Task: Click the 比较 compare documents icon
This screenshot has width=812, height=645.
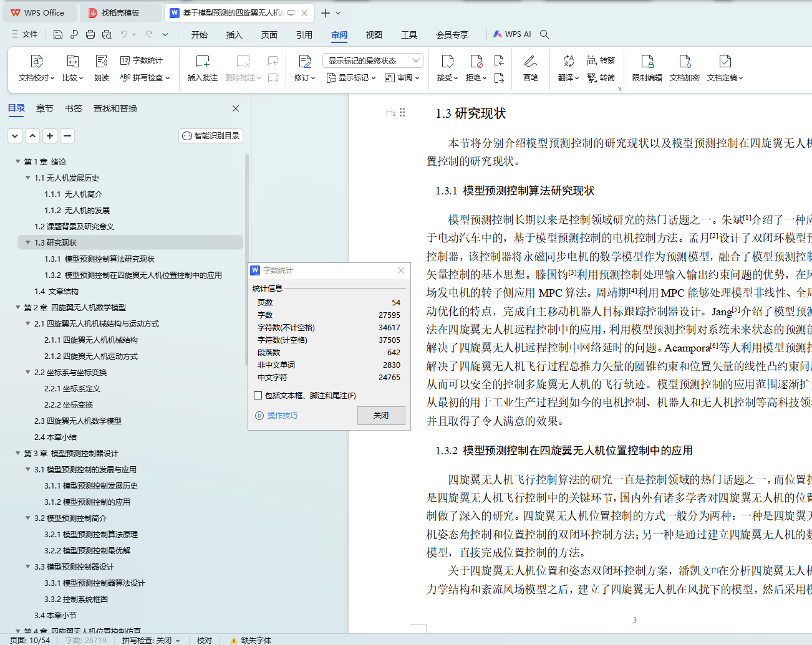Action: (72, 61)
